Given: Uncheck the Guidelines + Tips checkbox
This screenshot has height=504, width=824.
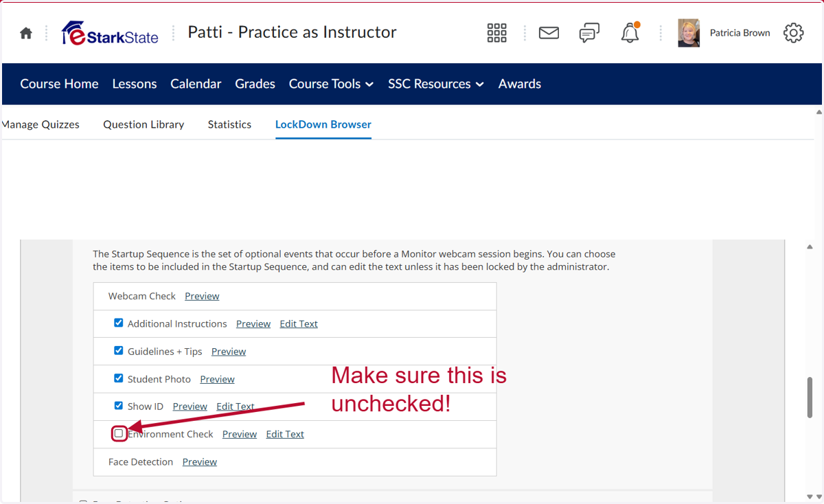Looking at the screenshot, I should (x=119, y=350).
